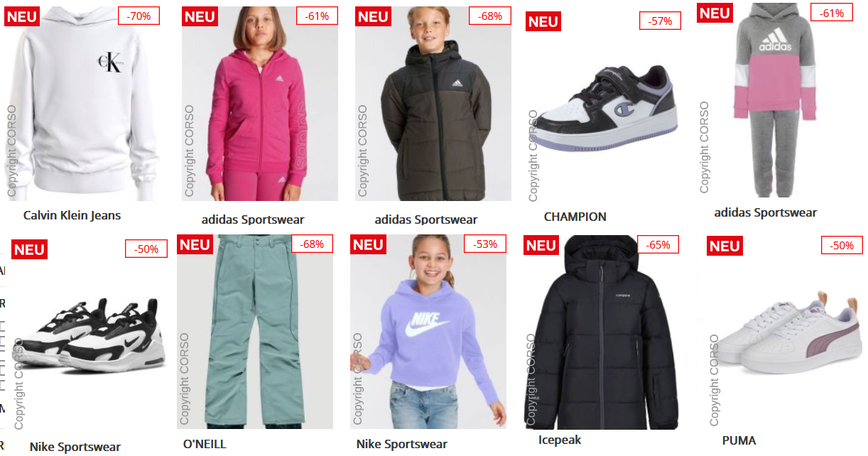This screenshot has height=456, width=868.
Task: Open the black Icepeak jacket image
Action: pos(602,332)
